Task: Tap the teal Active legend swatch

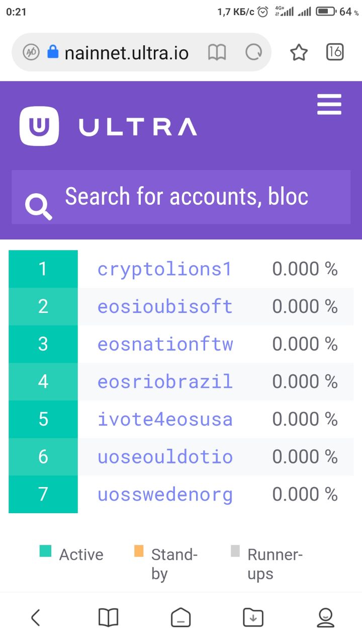Action: coord(46,551)
